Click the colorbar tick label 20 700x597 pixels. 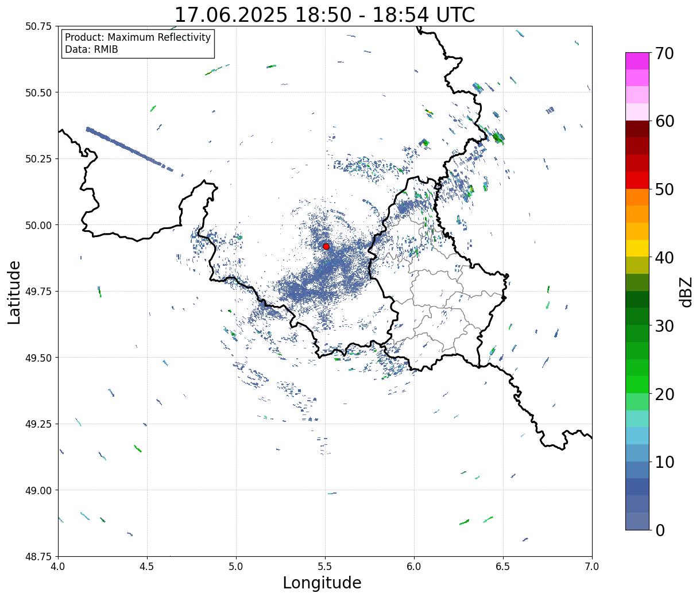pos(664,394)
